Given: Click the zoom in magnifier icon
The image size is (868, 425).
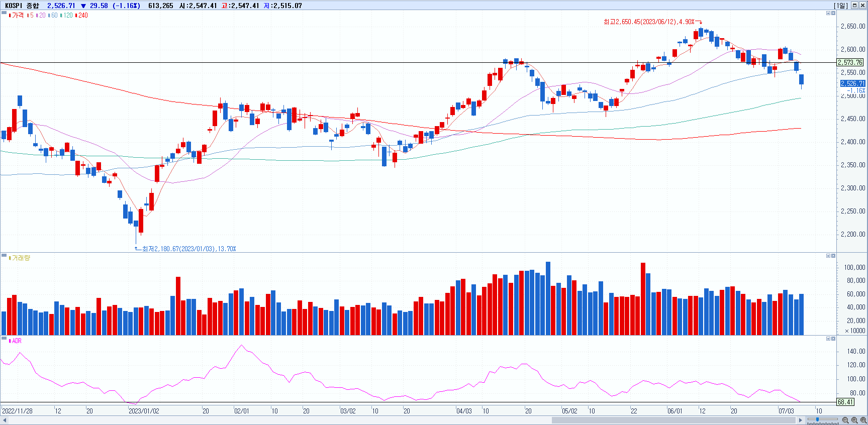Looking at the screenshot, I should click(854, 420).
